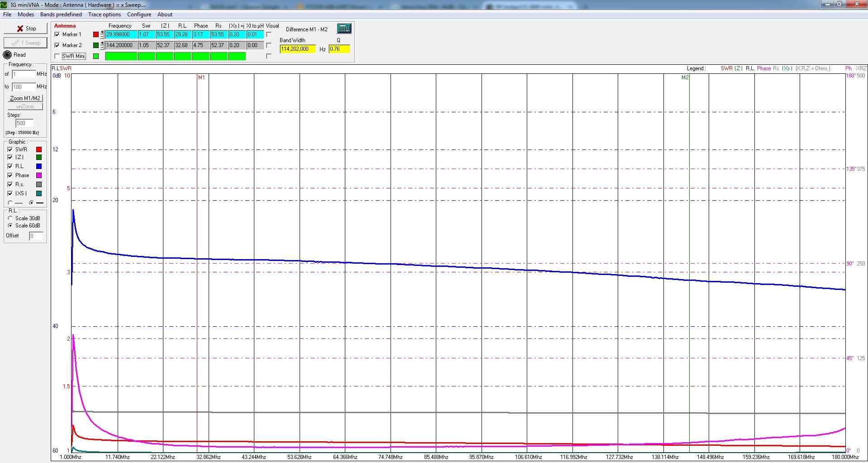Screen dimensions: 868x463
Task: Click the M1 marker label on the graph
Action: pos(201,77)
